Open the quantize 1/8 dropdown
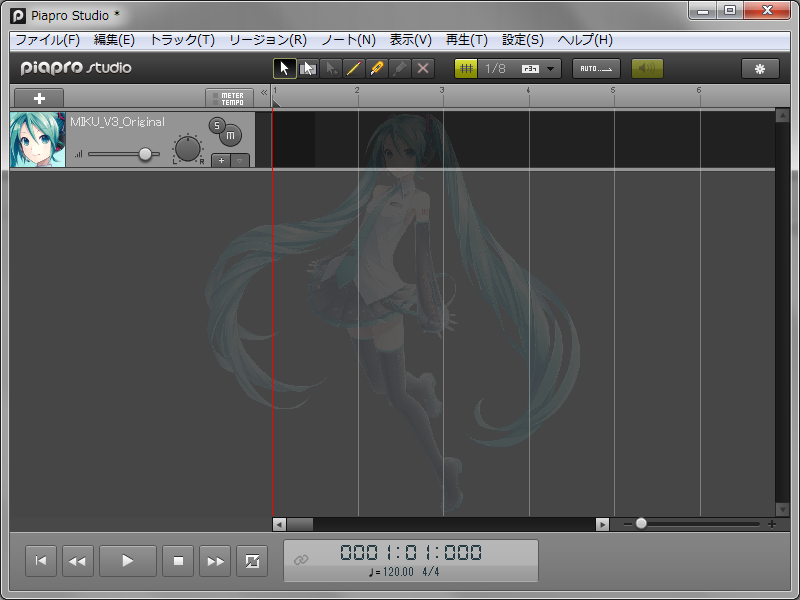 [x=550, y=68]
